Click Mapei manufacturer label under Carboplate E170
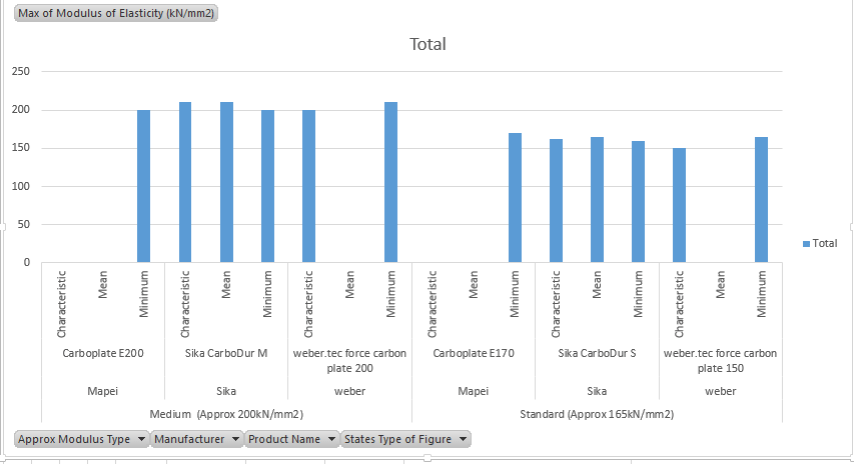Image resolution: width=854 pixels, height=464 pixels. [473, 392]
